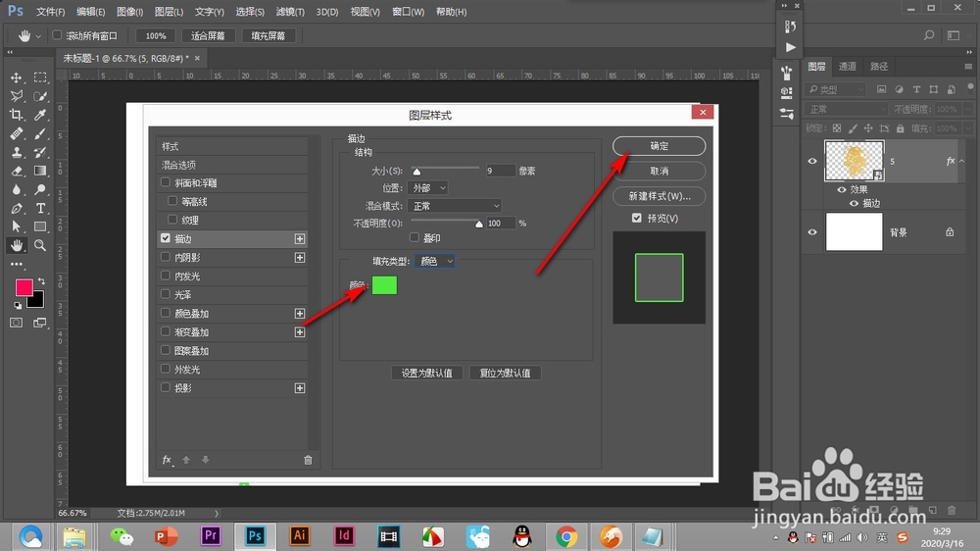Viewport: 980px width, 551px height.
Task: Collapse layer 5 effects with fx arrow
Action: click(962, 162)
